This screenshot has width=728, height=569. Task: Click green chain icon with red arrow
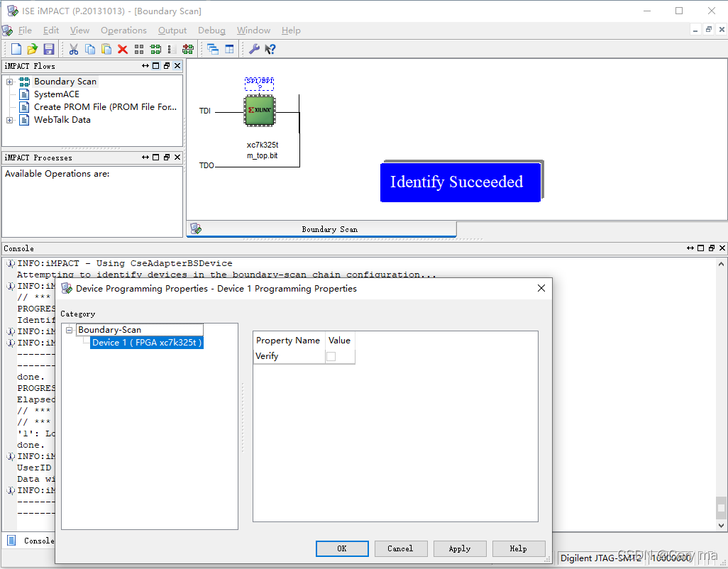coord(187,49)
